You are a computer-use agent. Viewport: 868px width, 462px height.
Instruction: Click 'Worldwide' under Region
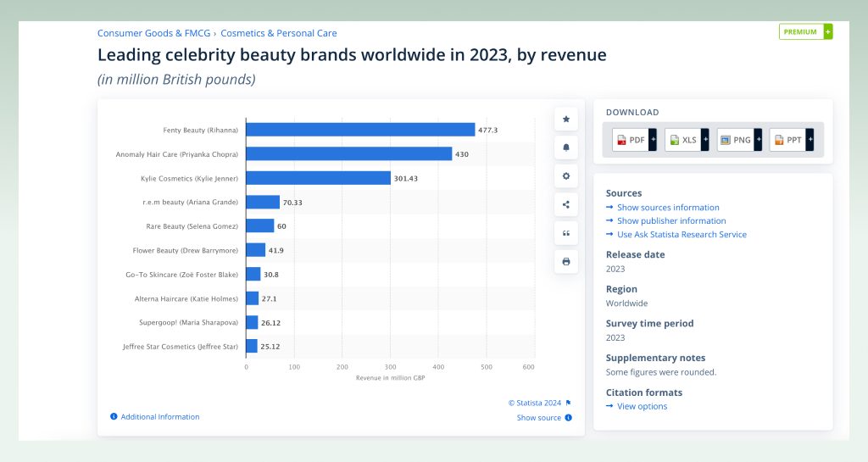click(626, 303)
